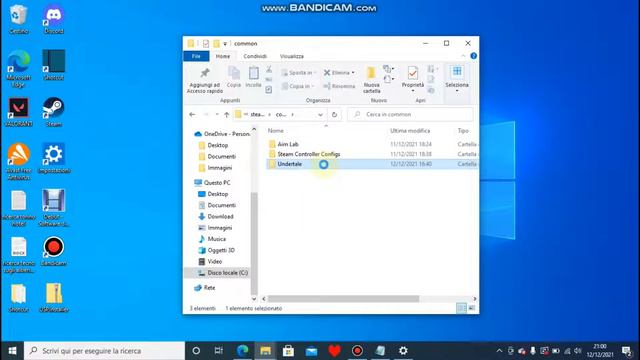This screenshot has height=360, width=640.
Task: Open recent locations dropdown arrow
Action: click(217, 115)
